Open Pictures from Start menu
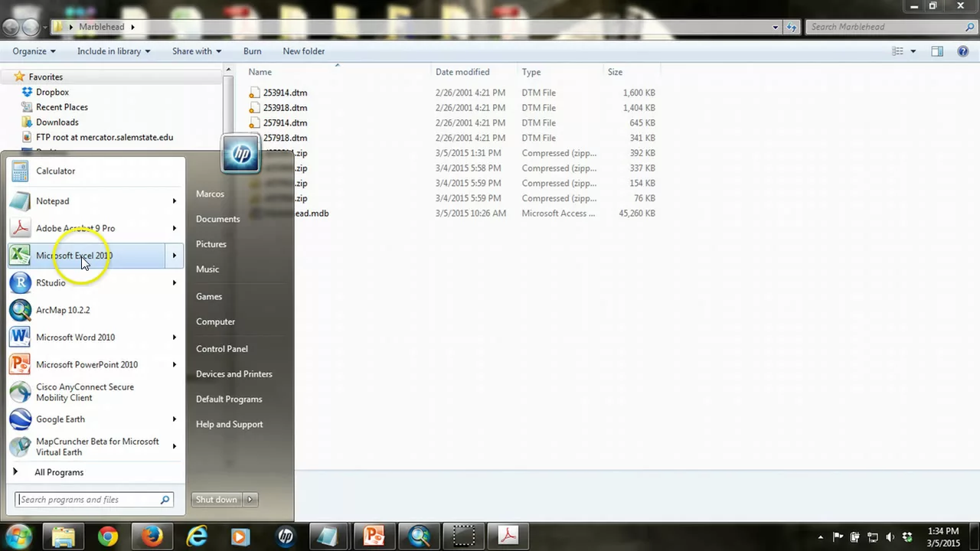This screenshot has height=551, width=980. pyautogui.click(x=211, y=244)
